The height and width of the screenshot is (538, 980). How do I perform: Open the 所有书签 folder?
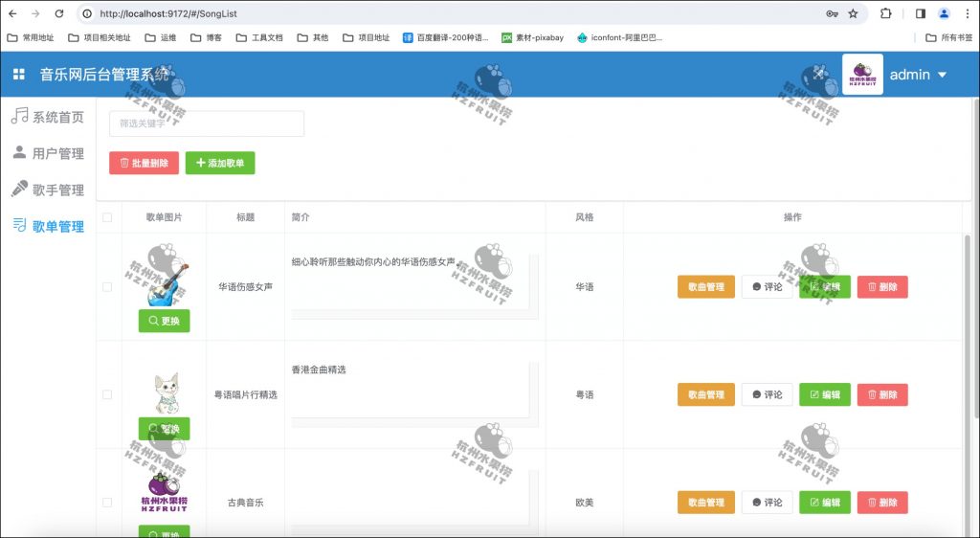tap(948, 37)
